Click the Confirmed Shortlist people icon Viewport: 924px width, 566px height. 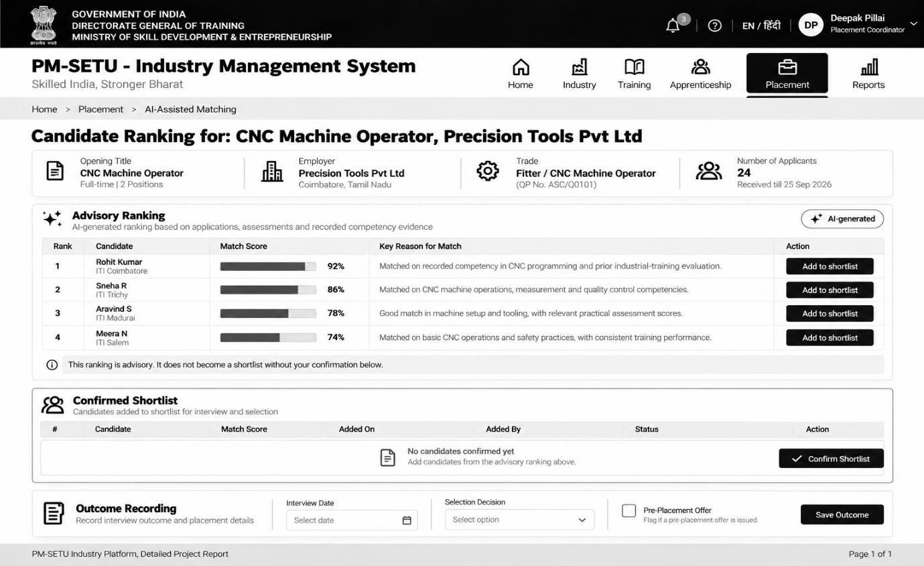click(53, 404)
